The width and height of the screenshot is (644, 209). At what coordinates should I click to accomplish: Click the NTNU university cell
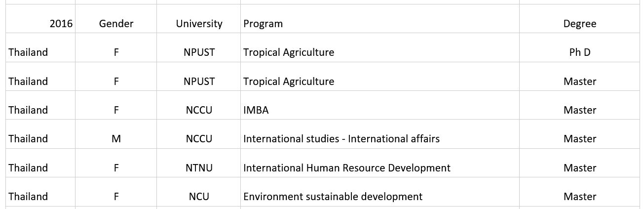(199, 168)
